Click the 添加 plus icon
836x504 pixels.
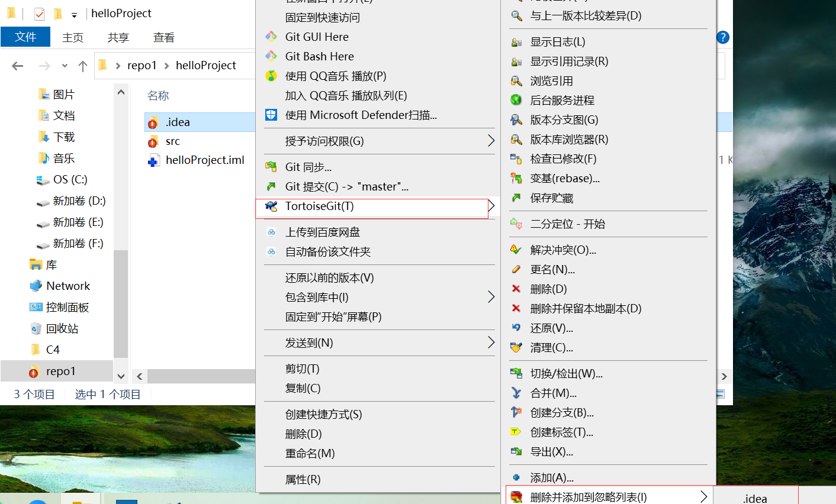click(516, 477)
